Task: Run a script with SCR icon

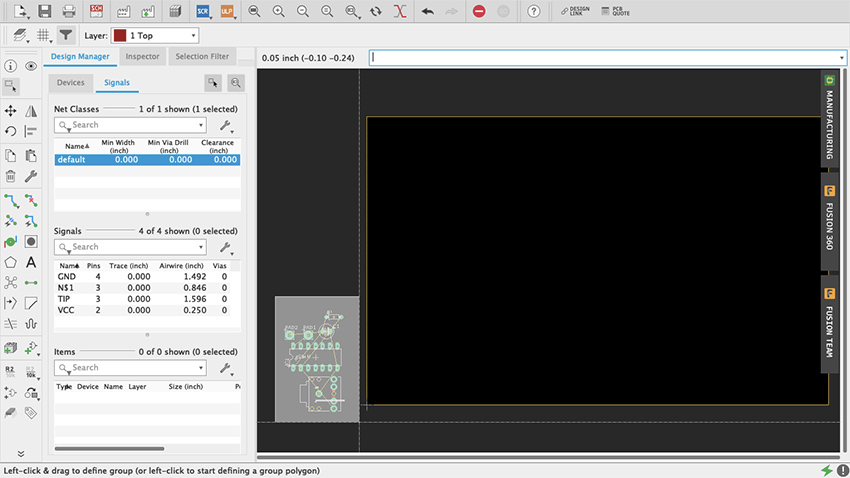Action: pyautogui.click(x=203, y=11)
